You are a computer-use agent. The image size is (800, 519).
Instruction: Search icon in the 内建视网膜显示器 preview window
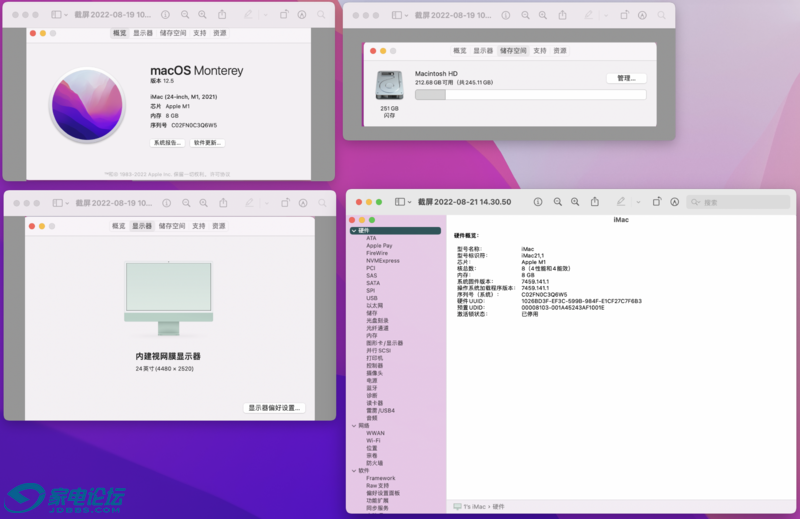coord(322,203)
